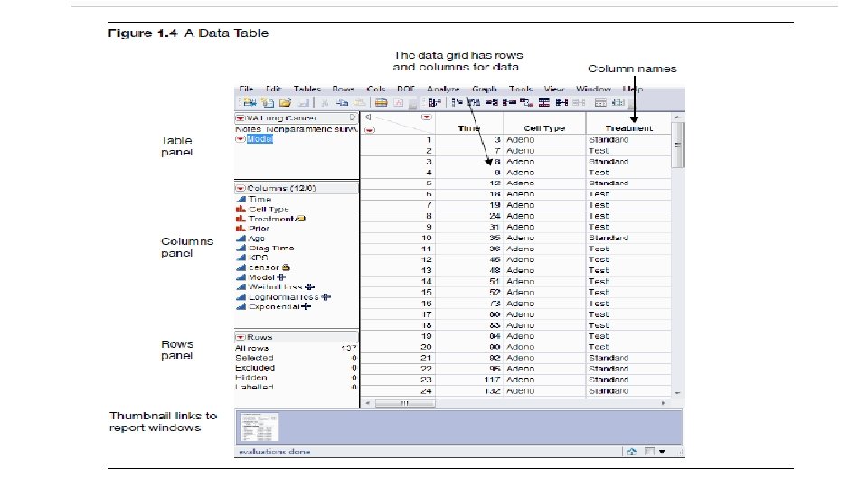Open the data grid rows red triangle menu
This screenshot has width=868, height=488.
(x=370, y=130)
